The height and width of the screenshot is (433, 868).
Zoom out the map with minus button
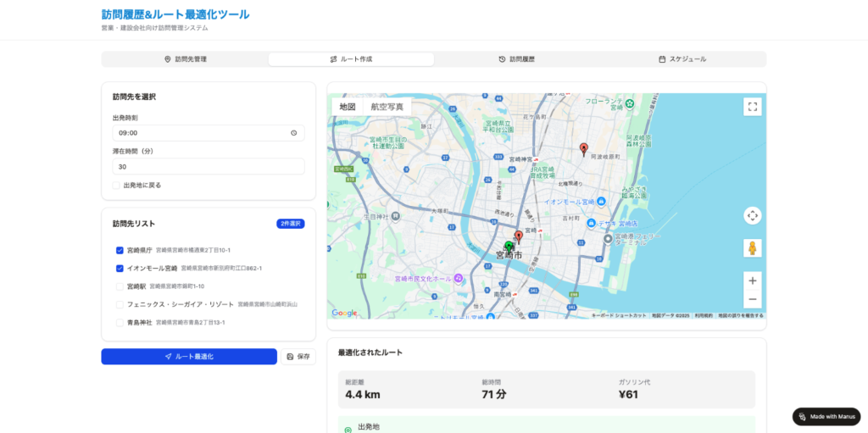(x=752, y=299)
